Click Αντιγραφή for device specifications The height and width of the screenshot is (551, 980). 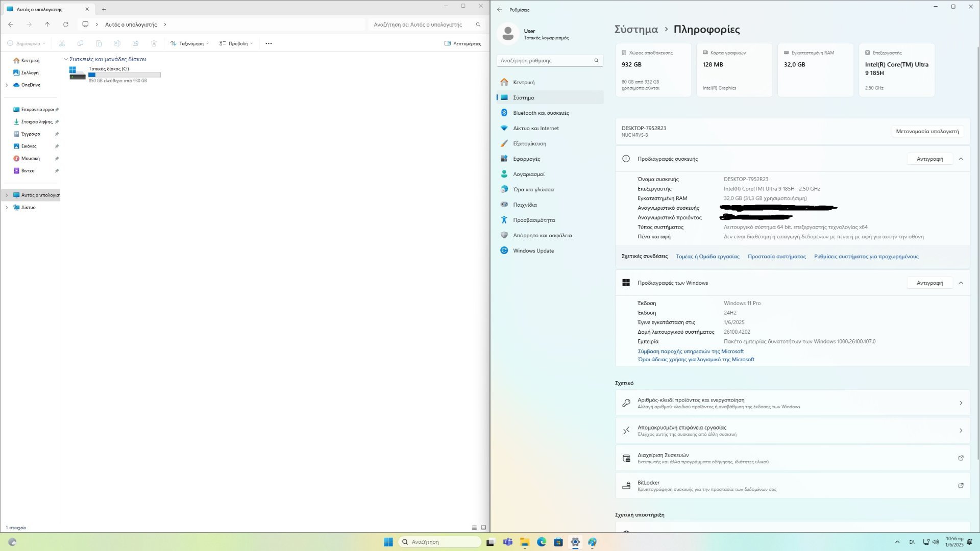[x=929, y=159]
